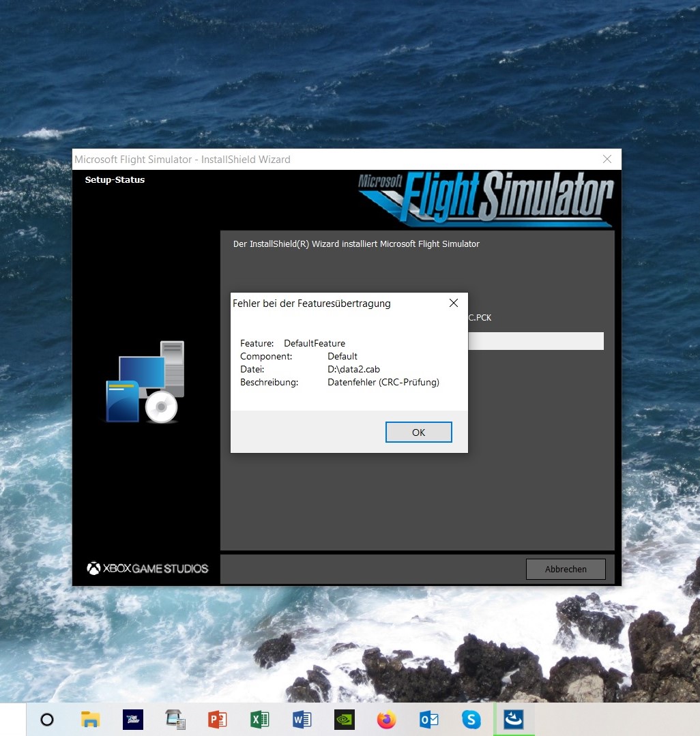Launch PowerPoint from the taskbar
The image size is (700, 736).
218,719
